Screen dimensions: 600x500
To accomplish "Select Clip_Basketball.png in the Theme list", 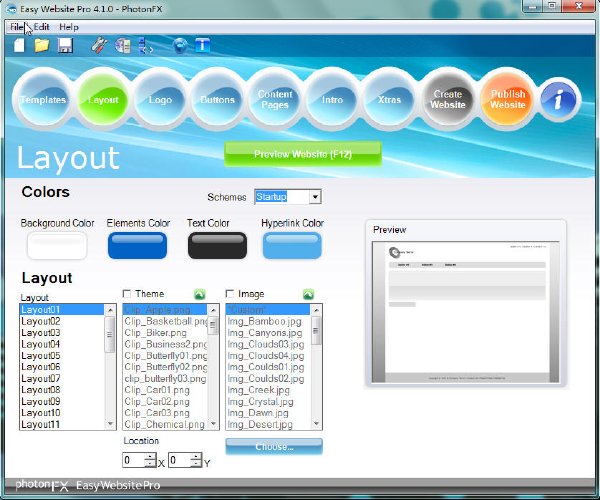I will (165, 321).
